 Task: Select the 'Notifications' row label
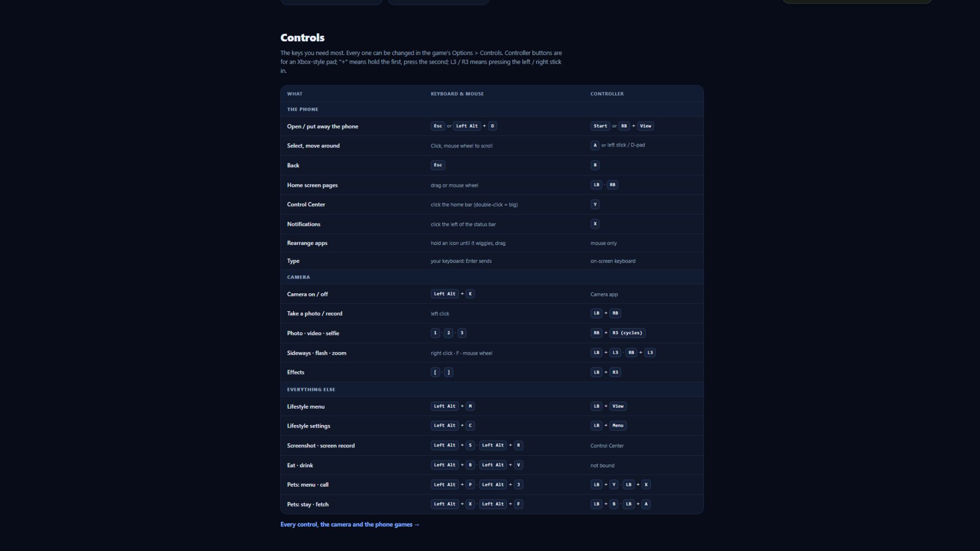(304, 224)
